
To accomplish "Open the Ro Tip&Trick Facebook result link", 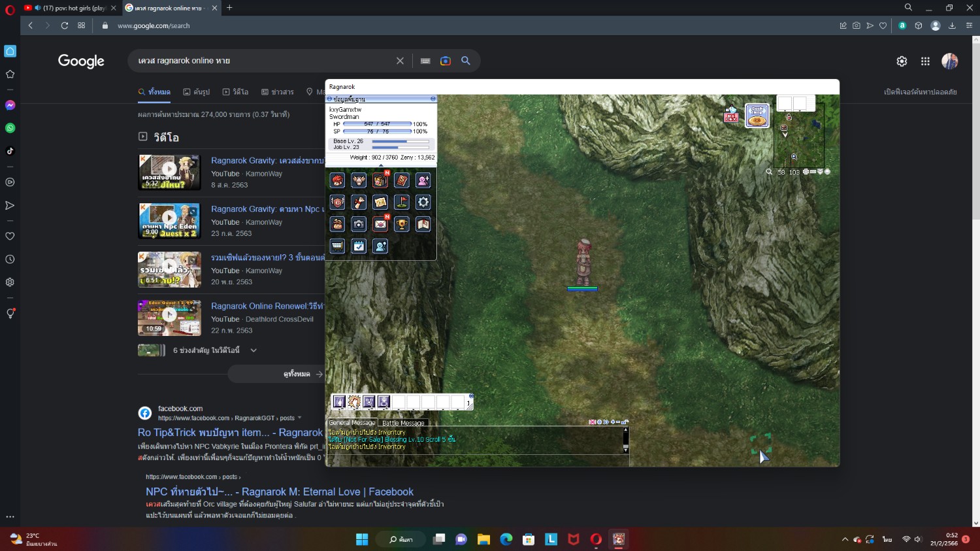I will pos(231,433).
